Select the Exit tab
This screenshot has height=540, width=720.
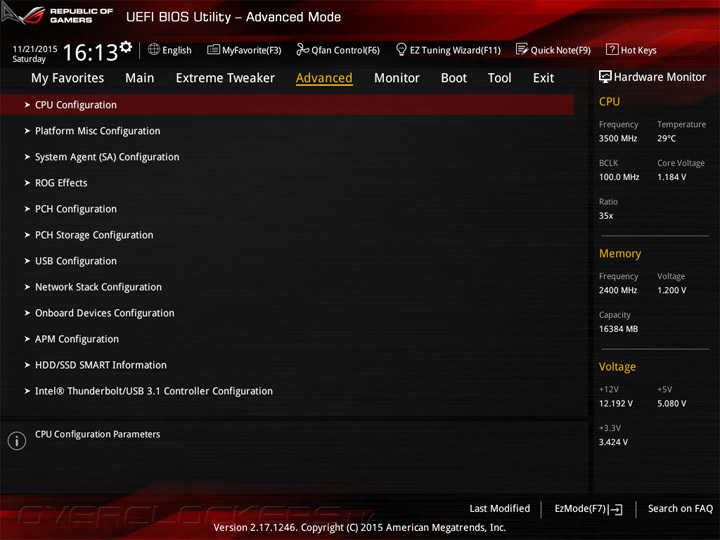(x=544, y=78)
